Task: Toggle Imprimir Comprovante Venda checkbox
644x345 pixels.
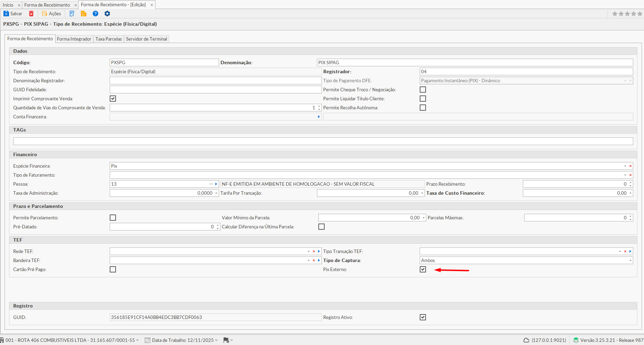Action: click(x=113, y=99)
